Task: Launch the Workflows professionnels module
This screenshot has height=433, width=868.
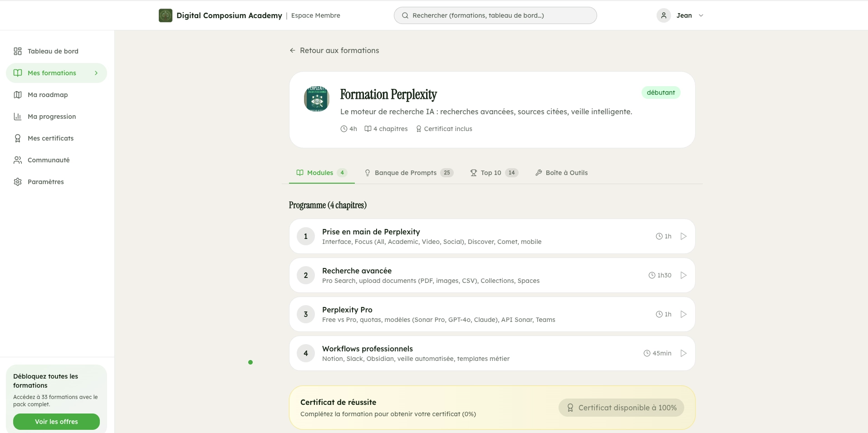Action: [x=683, y=353]
